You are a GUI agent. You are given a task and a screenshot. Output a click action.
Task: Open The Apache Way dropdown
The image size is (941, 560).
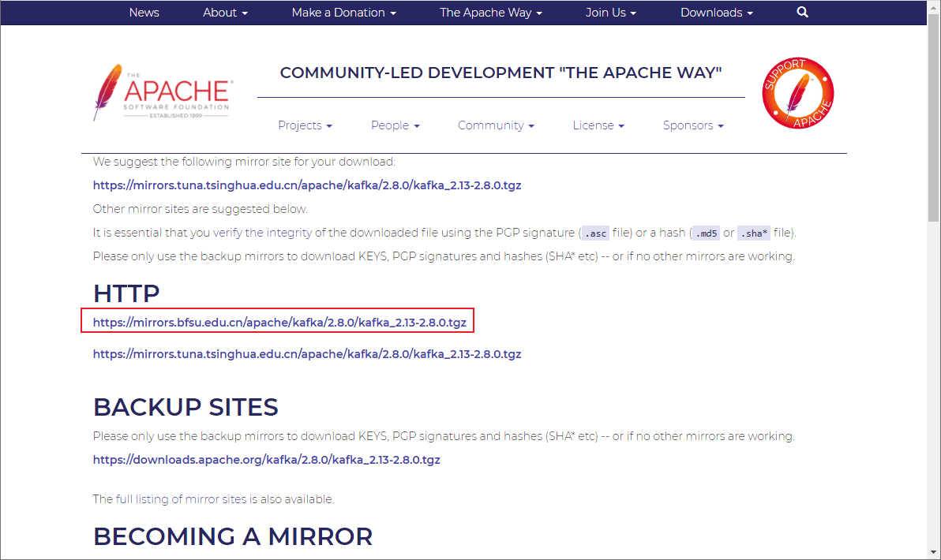[x=491, y=13]
